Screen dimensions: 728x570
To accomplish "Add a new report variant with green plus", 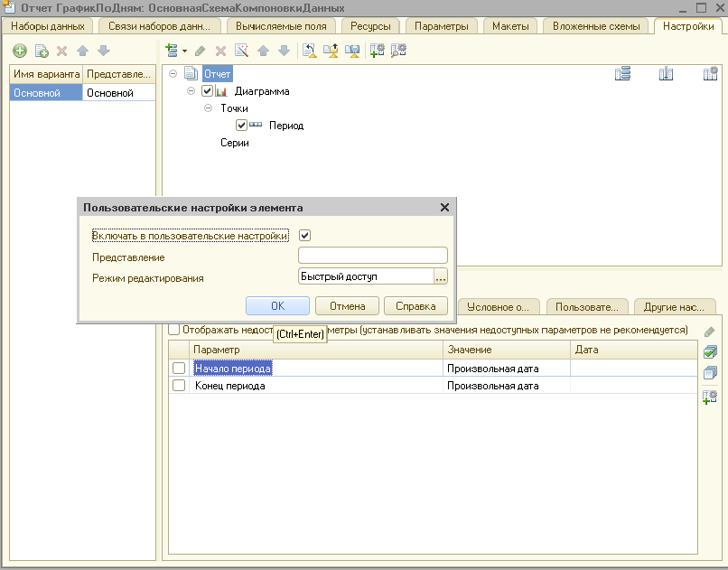I will [x=19, y=51].
